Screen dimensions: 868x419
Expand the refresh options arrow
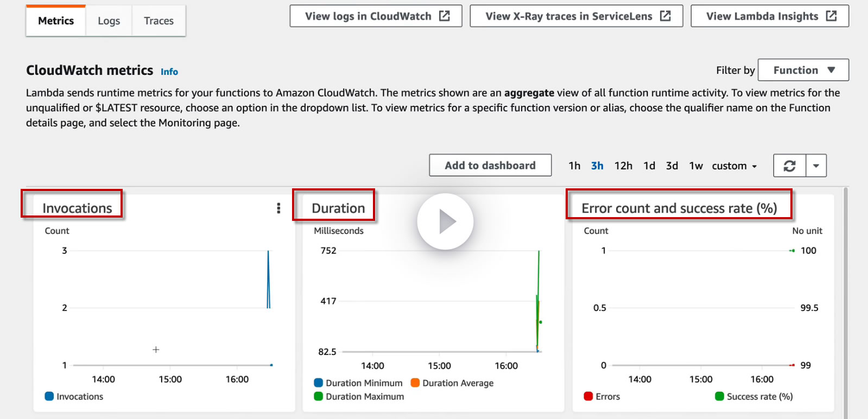tap(816, 166)
